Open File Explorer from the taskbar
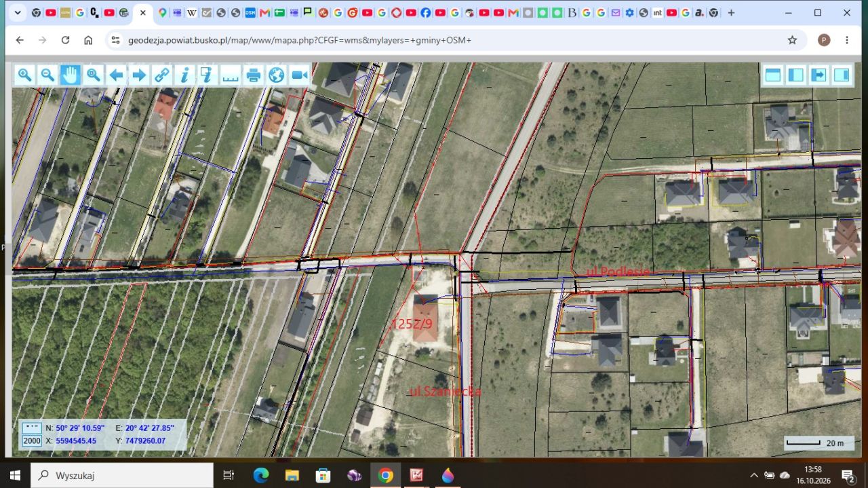Image resolution: width=868 pixels, height=488 pixels. click(x=292, y=476)
